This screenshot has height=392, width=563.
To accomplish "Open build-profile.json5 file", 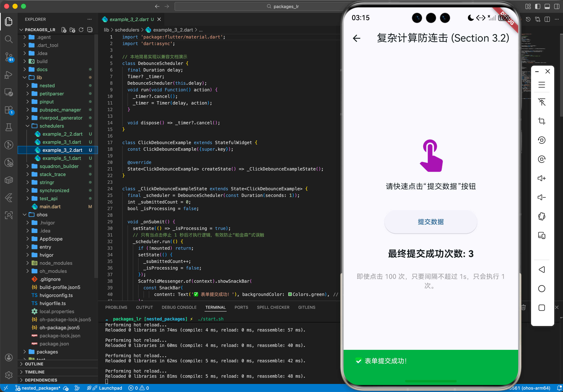I will pyautogui.click(x=60, y=287).
